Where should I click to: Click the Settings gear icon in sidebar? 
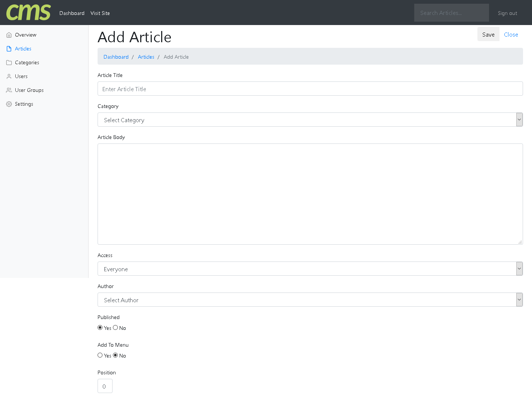[x=9, y=104]
